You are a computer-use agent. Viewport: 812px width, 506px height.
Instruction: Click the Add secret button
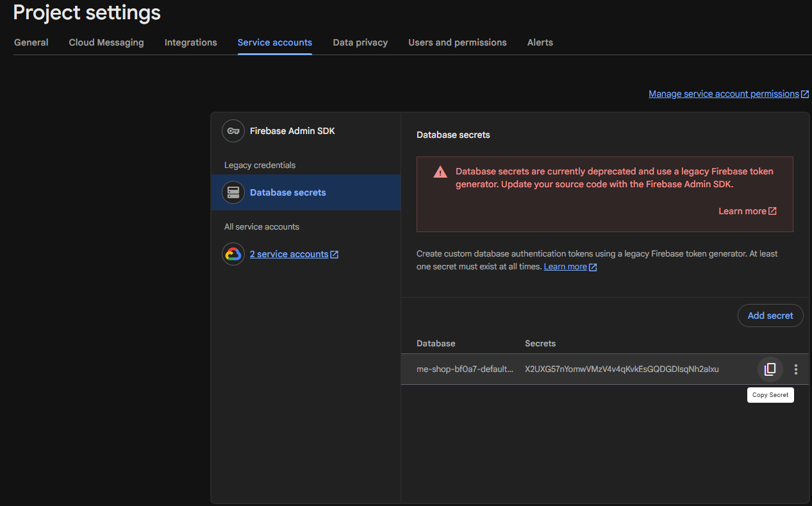770,316
